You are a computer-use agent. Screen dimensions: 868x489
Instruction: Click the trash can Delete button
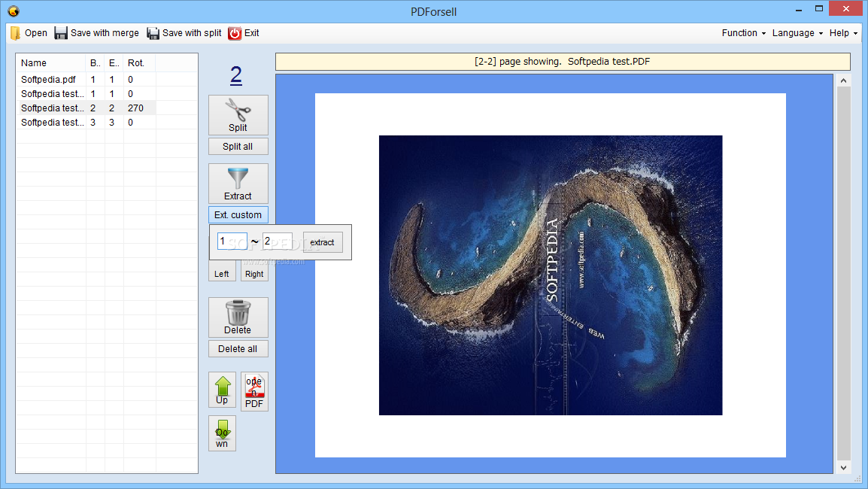pyautogui.click(x=238, y=317)
